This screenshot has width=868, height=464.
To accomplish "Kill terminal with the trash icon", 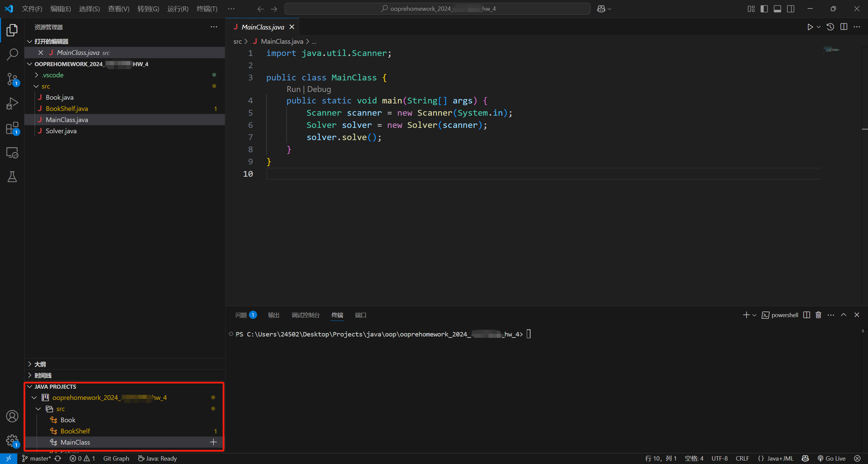I will [x=818, y=315].
